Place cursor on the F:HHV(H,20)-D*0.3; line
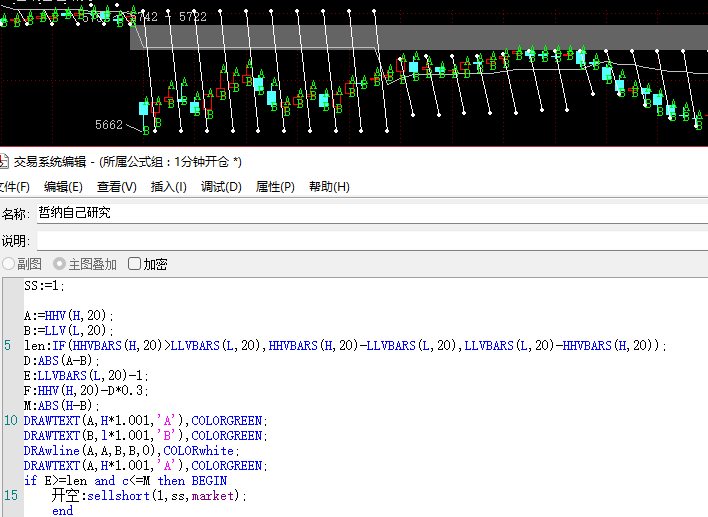The width and height of the screenshot is (708, 517). coord(86,391)
